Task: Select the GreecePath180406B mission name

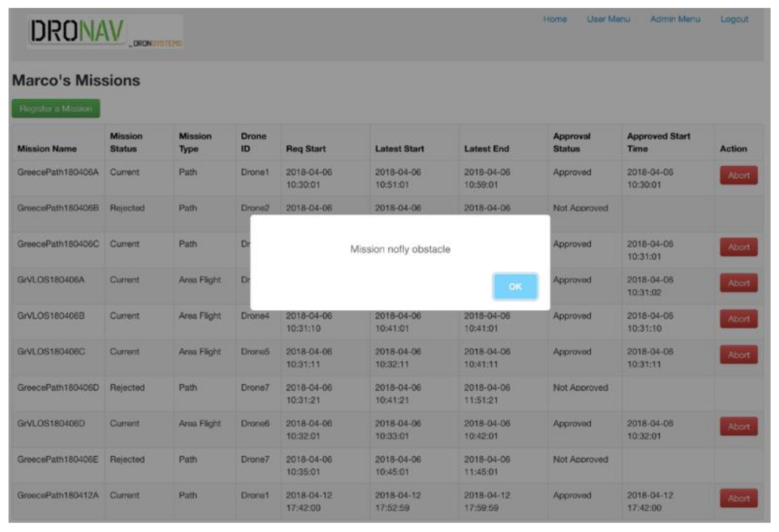Action: click(x=58, y=208)
